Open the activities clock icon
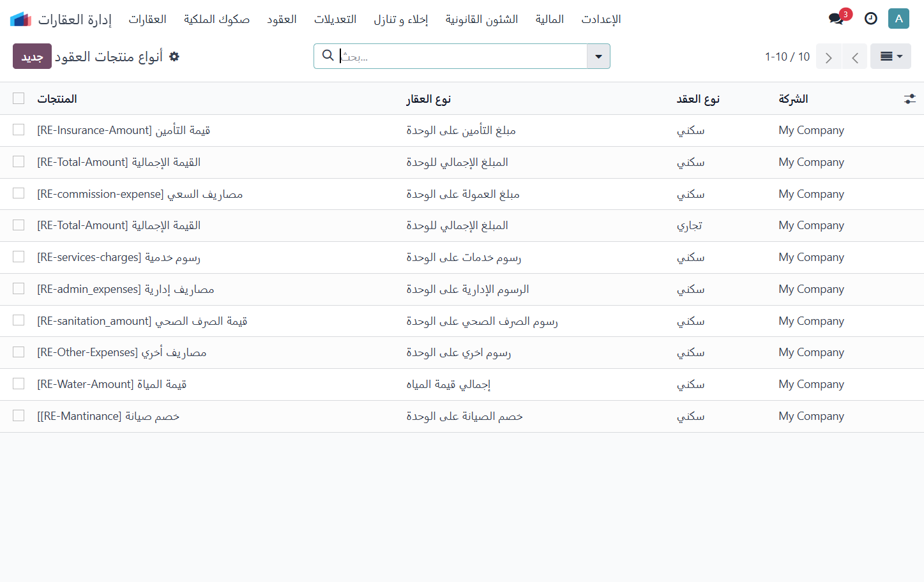 click(871, 19)
